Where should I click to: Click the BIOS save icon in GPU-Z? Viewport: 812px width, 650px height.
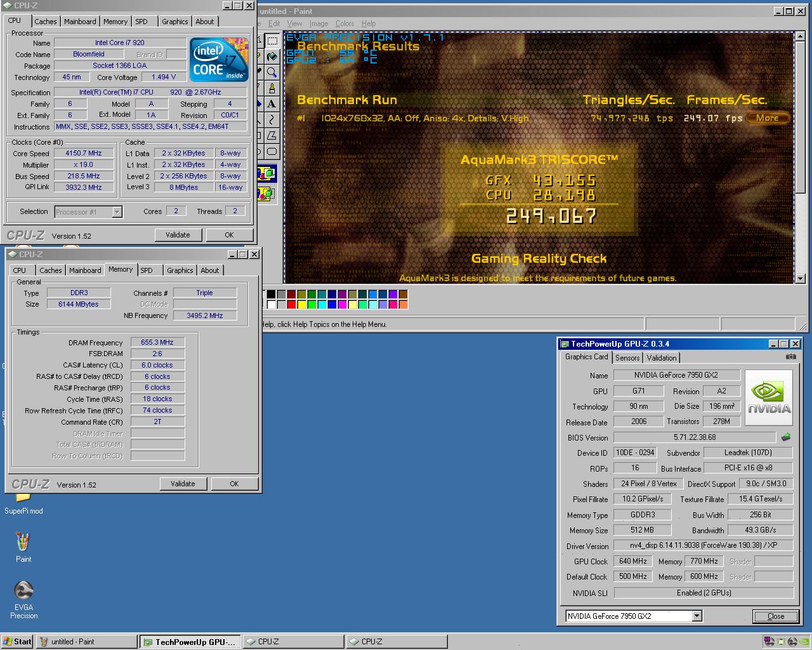click(x=786, y=437)
